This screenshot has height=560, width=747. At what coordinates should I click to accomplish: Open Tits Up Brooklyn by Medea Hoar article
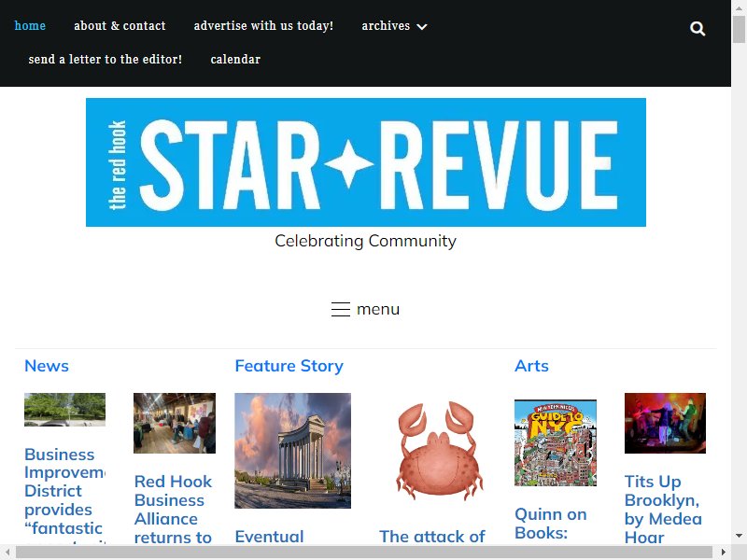coord(663,509)
